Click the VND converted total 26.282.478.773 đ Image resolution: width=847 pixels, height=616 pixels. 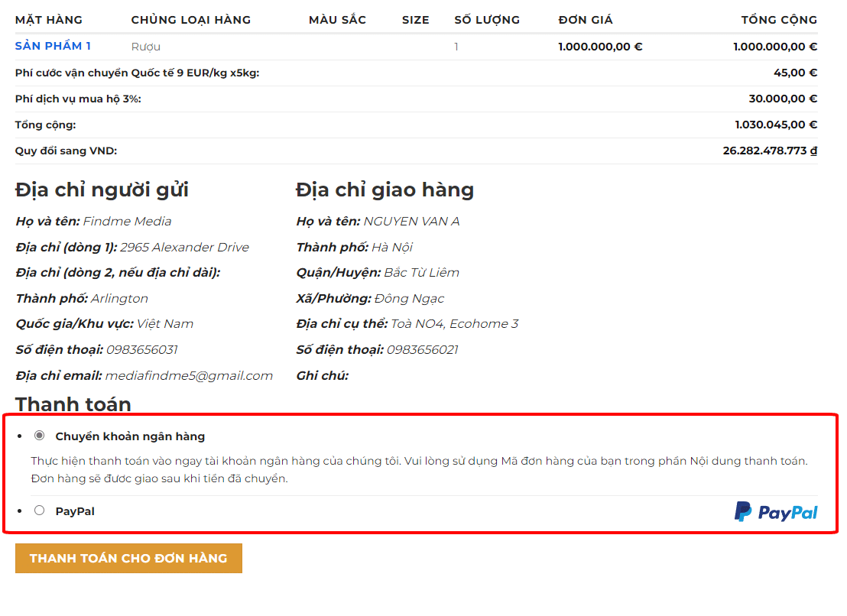click(x=769, y=151)
